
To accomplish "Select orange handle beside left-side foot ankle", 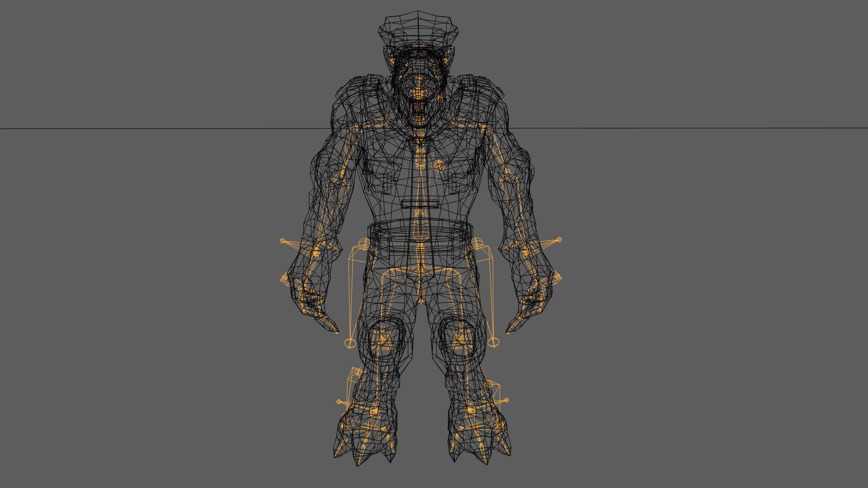I will (339, 401).
